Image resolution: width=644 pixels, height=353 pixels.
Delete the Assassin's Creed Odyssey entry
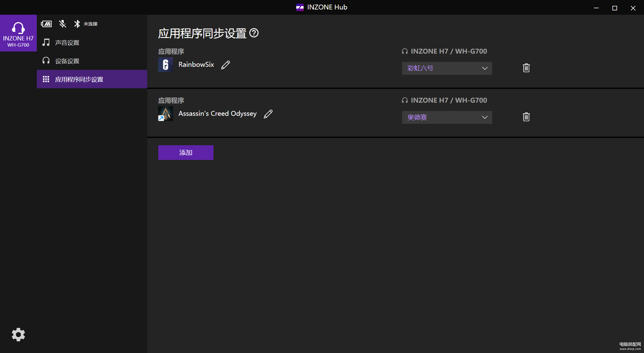tap(526, 117)
